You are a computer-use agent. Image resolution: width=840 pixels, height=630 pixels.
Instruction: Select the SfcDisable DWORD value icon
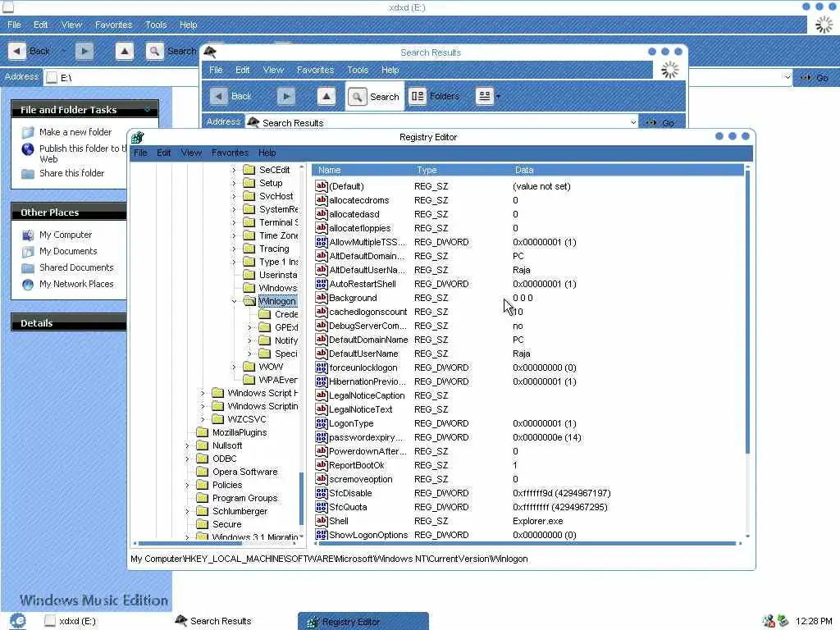point(321,493)
